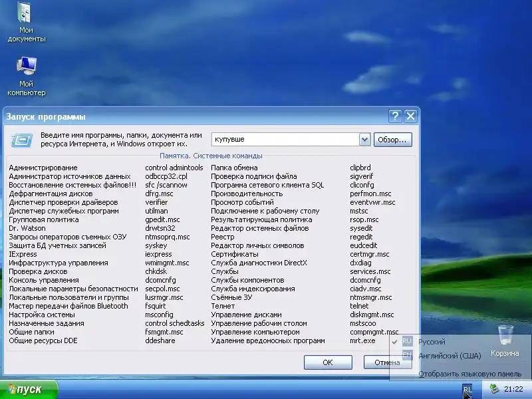Click 'lusrmgr.msc' command text

point(164,297)
